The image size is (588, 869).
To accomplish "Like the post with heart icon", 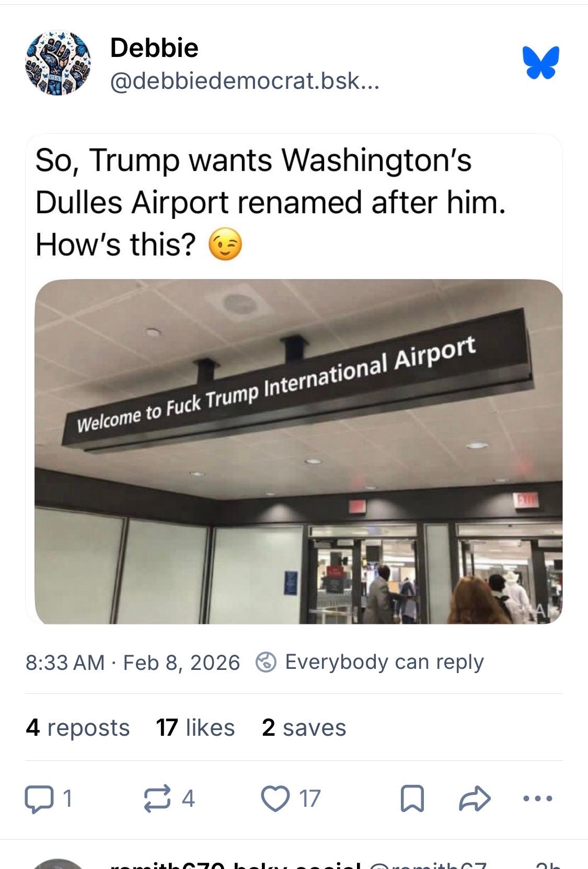I will [x=275, y=799].
